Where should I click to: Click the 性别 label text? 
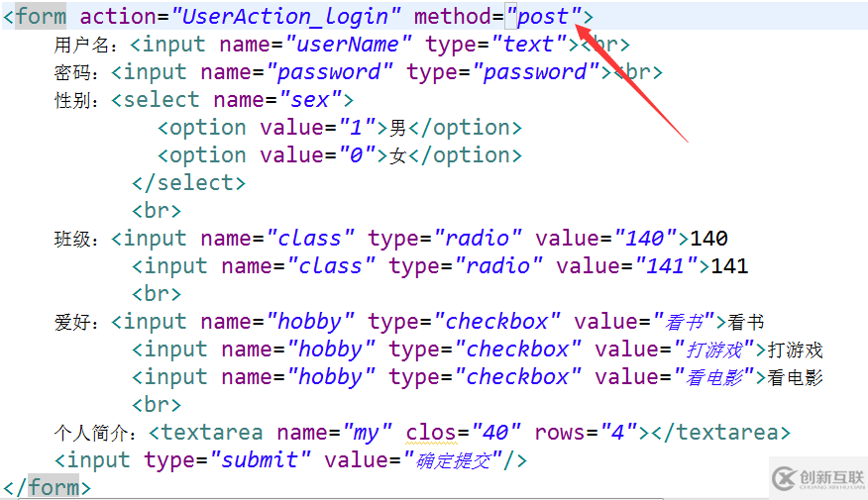(x=71, y=100)
